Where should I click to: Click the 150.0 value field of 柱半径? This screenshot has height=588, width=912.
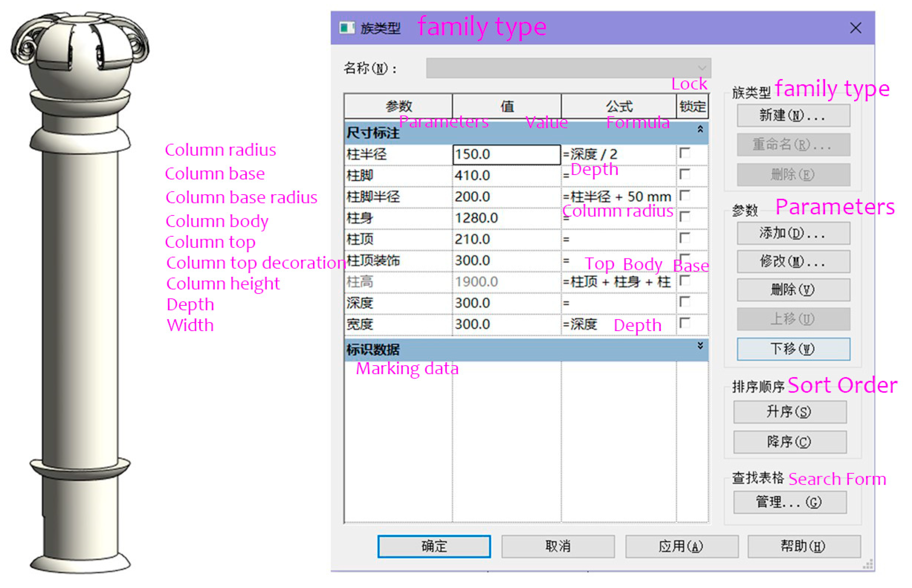pos(506,153)
